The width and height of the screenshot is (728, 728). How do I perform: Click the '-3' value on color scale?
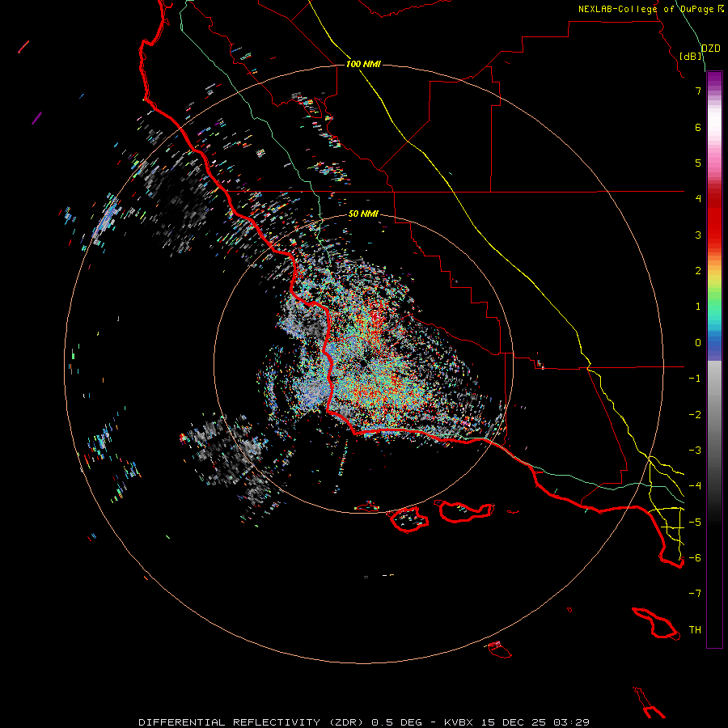[x=695, y=451]
